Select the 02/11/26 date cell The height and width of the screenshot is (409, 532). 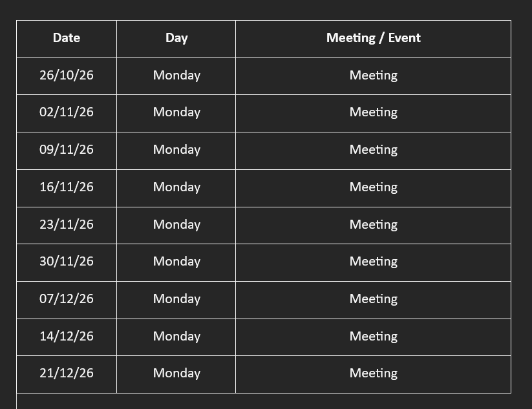pyautogui.click(x=67, y=112)
